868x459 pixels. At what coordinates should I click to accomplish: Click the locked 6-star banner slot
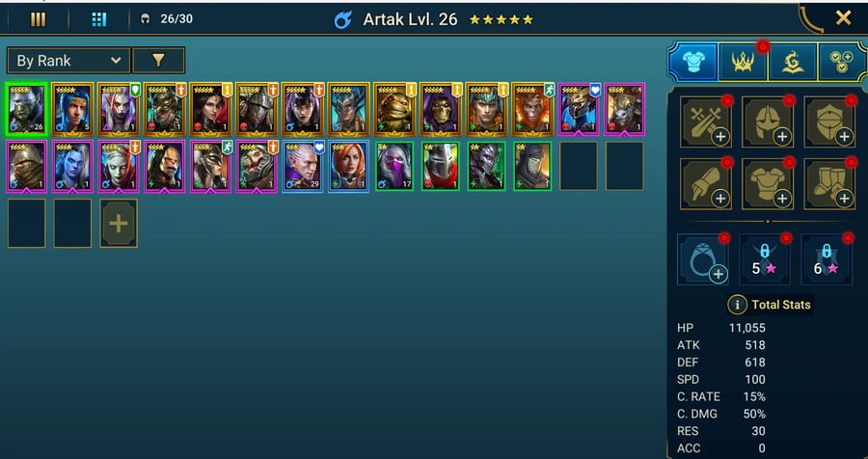827,259
